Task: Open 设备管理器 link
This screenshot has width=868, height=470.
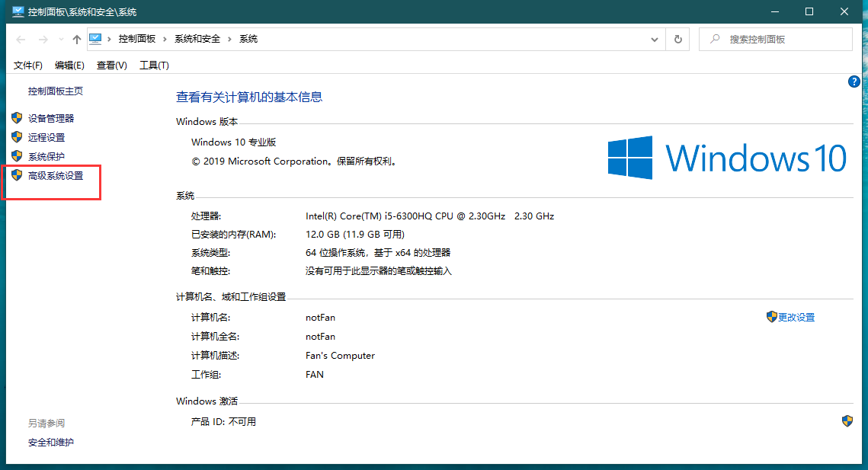Action: (51, 118)
